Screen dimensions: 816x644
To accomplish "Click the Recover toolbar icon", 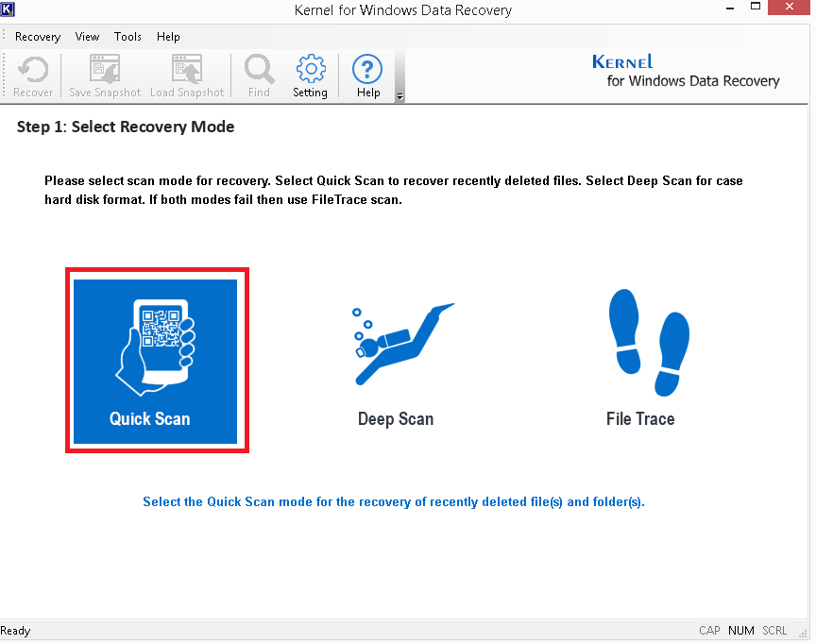I will tap(33, 76).
